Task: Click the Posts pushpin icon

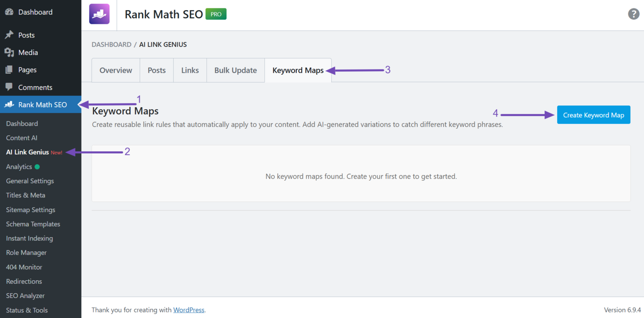Action: click(x=9, y=35)
